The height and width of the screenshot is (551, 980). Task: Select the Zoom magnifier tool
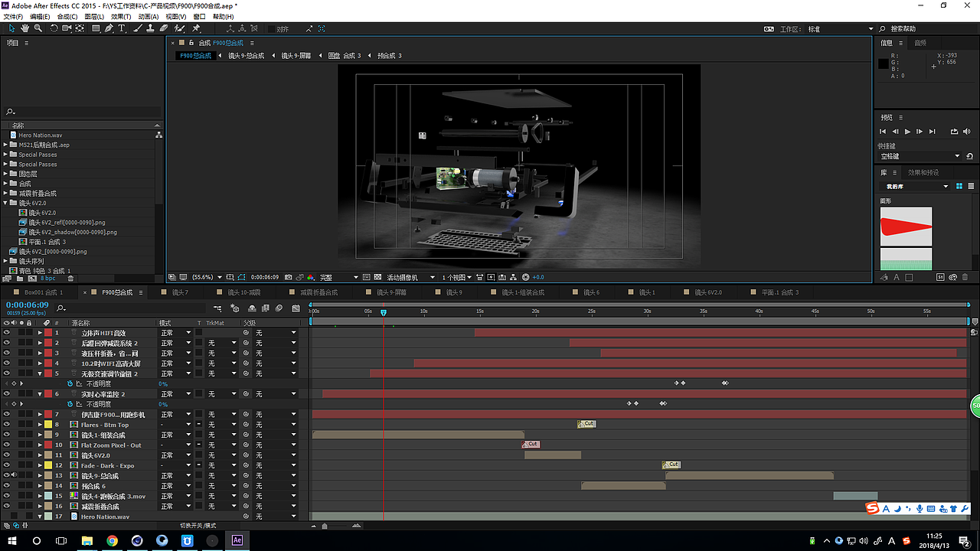point(38,28)
